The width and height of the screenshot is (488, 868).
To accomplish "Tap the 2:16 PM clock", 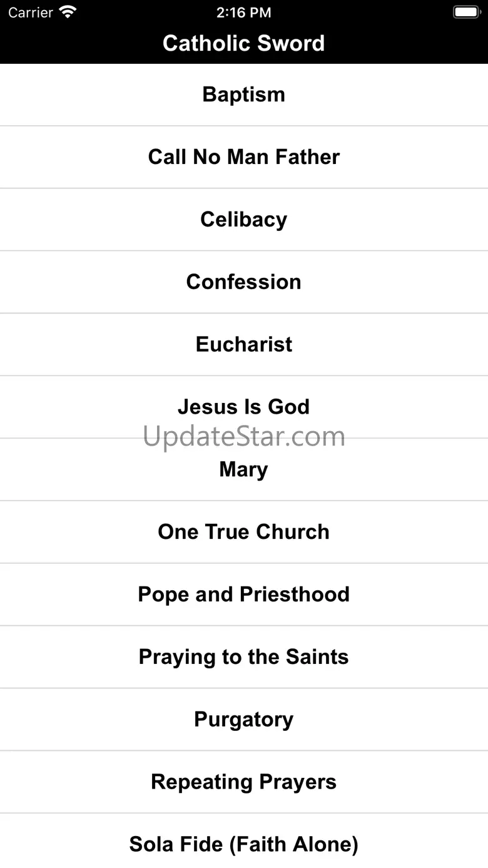I will click(243, 12).
